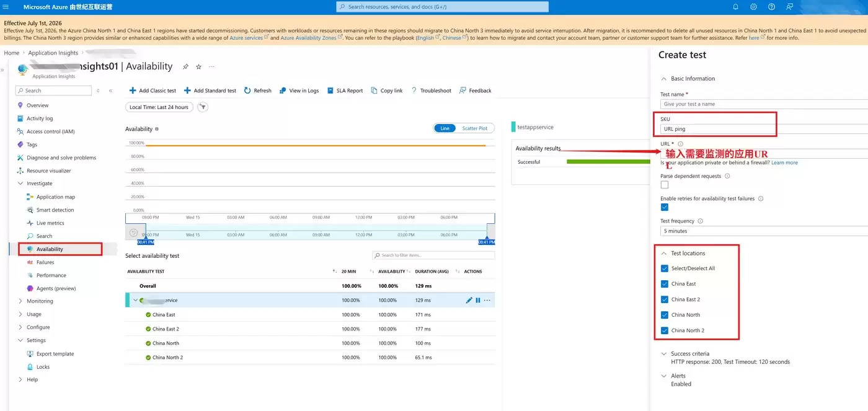868x411 pixels.
Task: Uncheck the China North location checkbox
Action: point(665,315)
